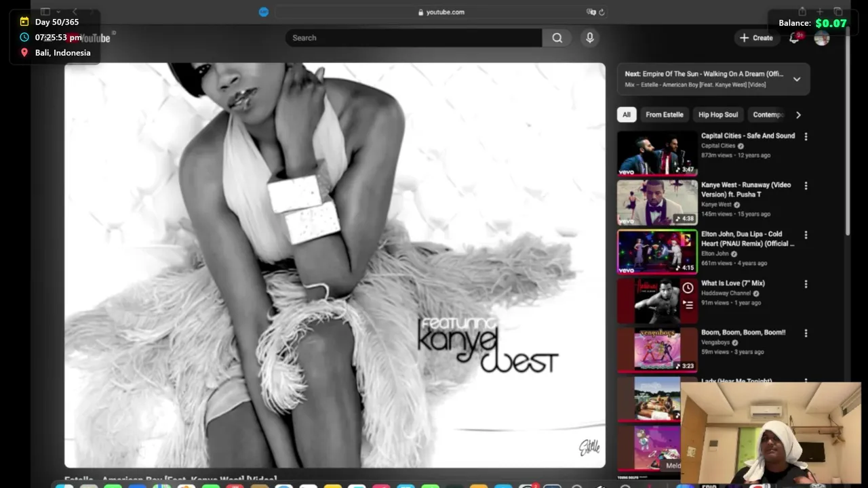Open more options for Cold Heart video
868x488 pixels.
pos(806,235)
